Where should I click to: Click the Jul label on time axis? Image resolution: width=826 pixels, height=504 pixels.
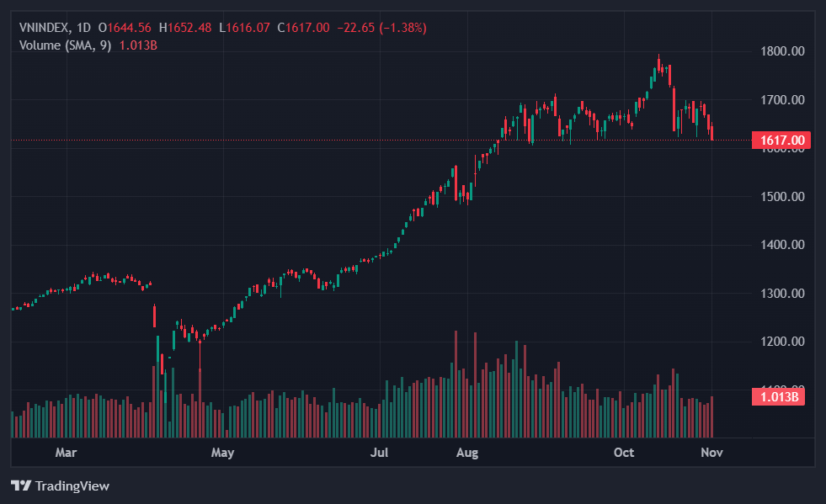(x=380, y=453)
